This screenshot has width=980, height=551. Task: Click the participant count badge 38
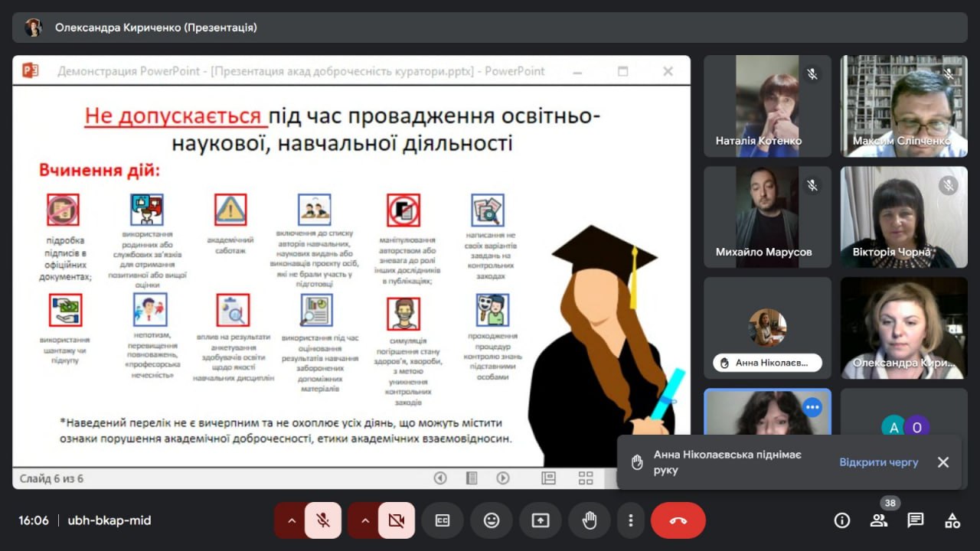889,503
